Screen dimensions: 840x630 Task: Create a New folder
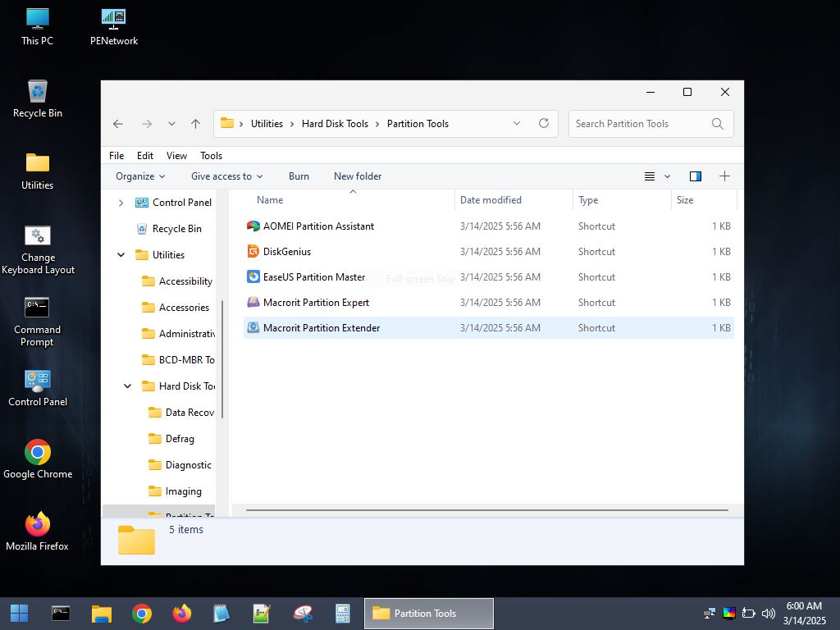(358, 176)
